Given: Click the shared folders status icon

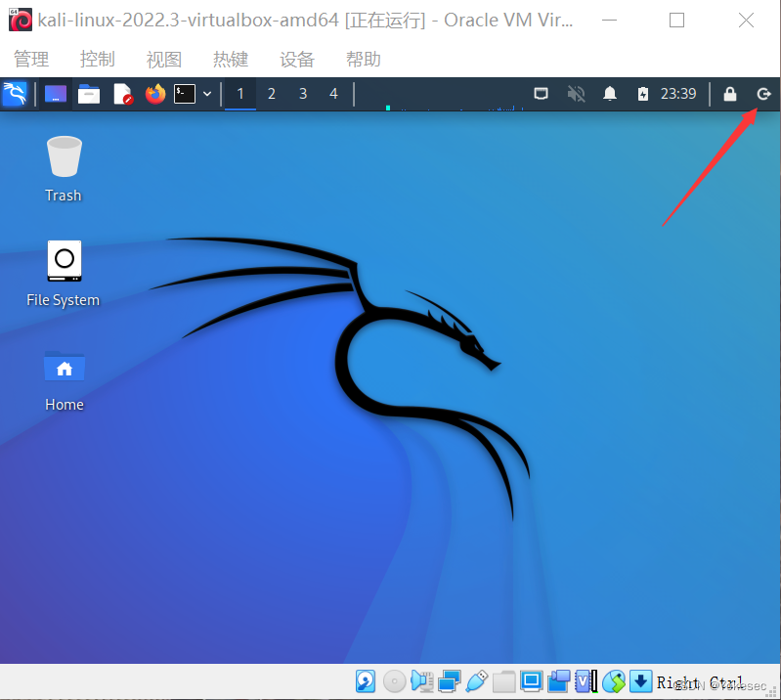Looking at the screenshot, I should pos(504,681).
